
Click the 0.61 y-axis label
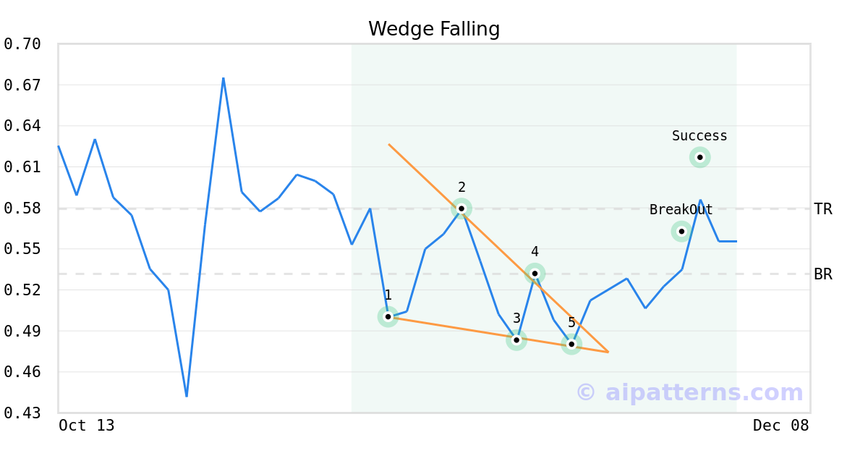click(22, 167)
